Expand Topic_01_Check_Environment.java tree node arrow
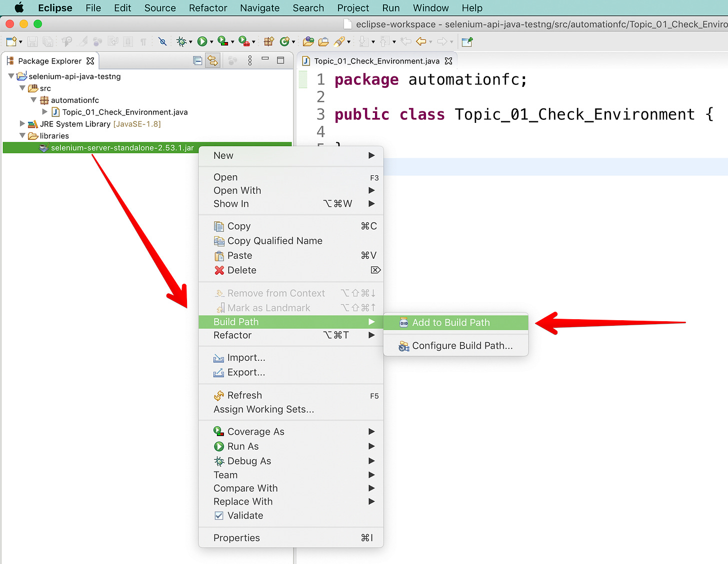The width and height of the screenshot is (728, 564). (x=45, y=112)
